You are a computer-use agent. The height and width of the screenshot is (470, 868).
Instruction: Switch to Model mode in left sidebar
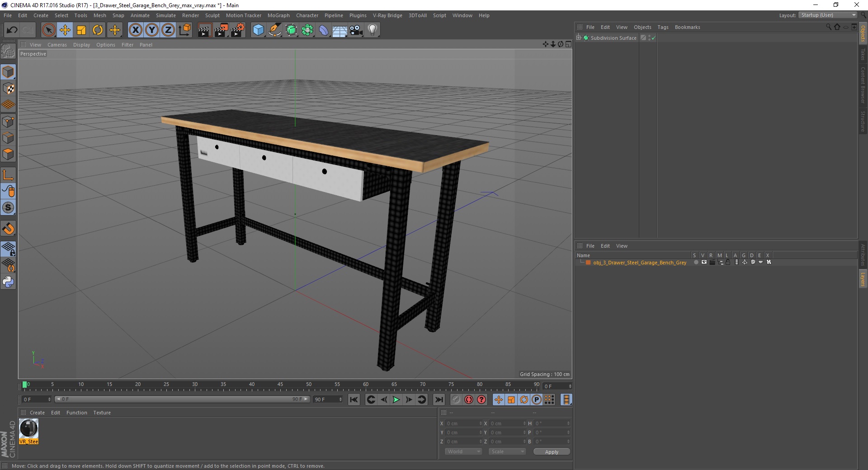(8, 72)
